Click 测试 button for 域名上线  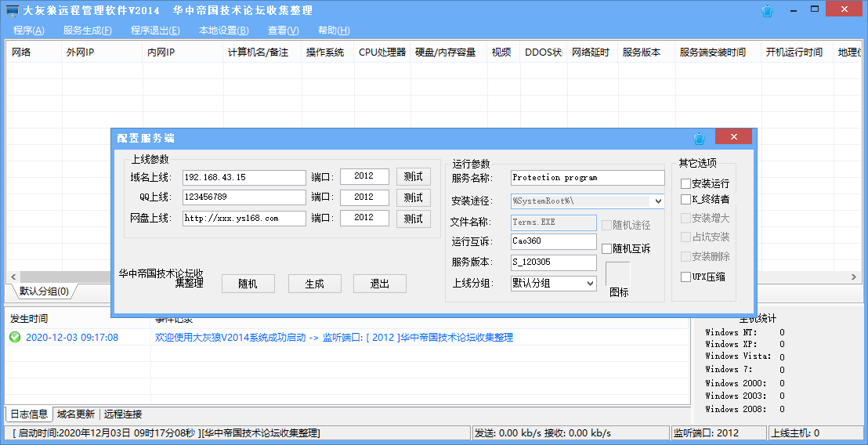coord(414,176)
